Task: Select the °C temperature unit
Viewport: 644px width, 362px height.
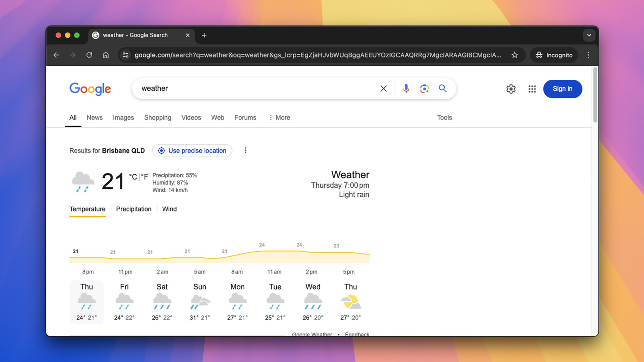Action: coord(133,177)
